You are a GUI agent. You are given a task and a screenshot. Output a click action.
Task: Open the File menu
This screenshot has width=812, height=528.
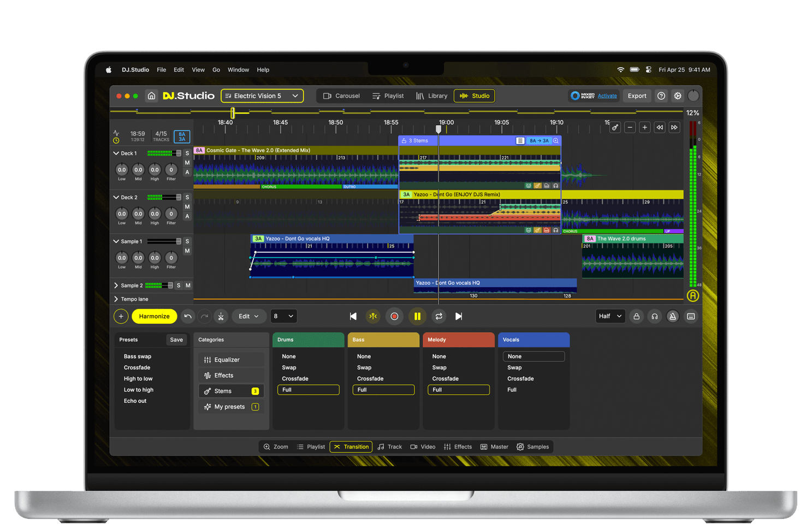[x=161, y=70]
